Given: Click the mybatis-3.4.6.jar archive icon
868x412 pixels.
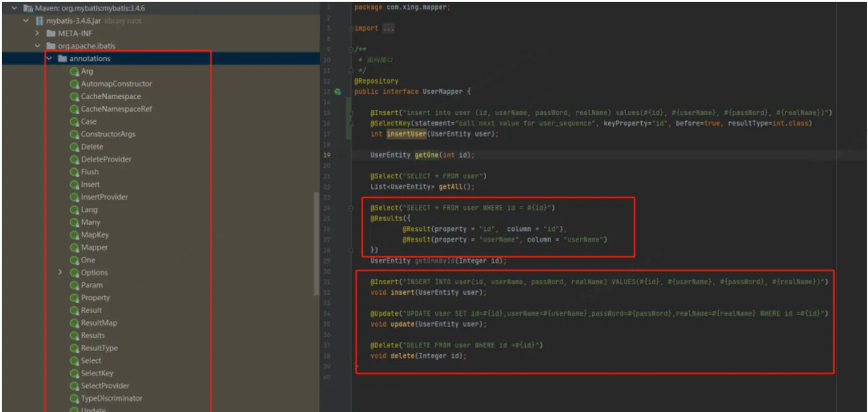Looking at the screenshot, I should tap(40, 21).
